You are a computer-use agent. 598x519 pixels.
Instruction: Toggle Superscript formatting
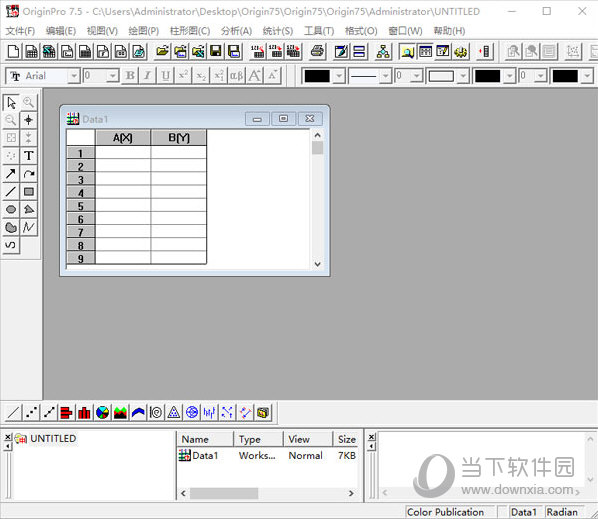(183, 76)
